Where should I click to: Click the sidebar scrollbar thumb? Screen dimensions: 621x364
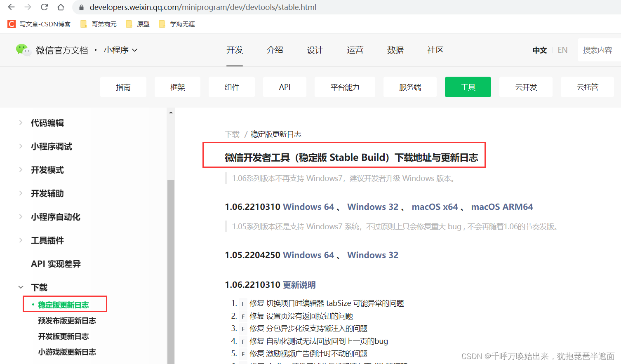(171, 271)
